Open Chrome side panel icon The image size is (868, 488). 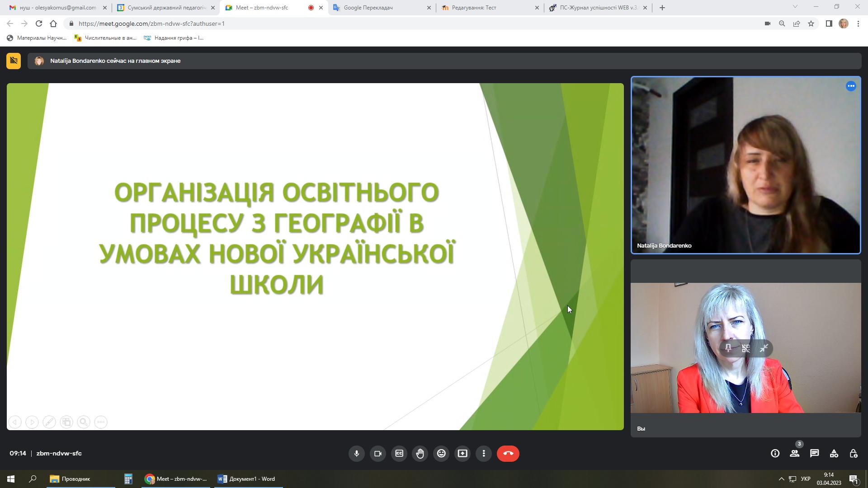829,23
